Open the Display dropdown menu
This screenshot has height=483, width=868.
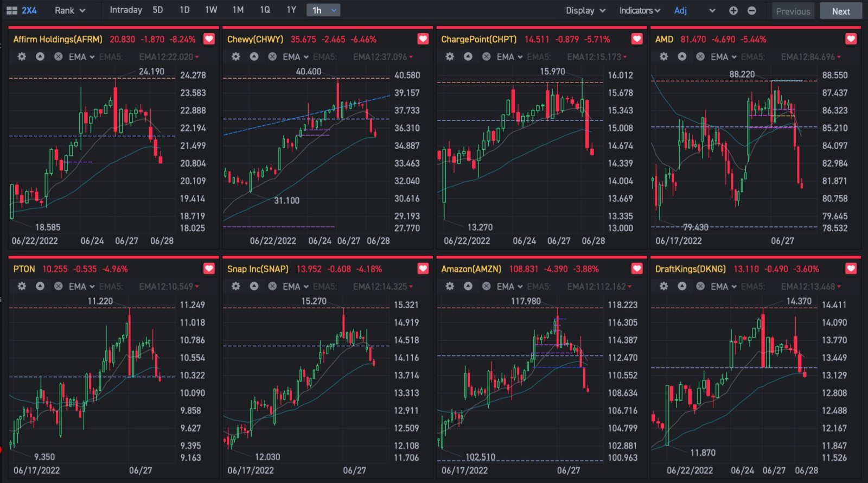tap(585, 10)
